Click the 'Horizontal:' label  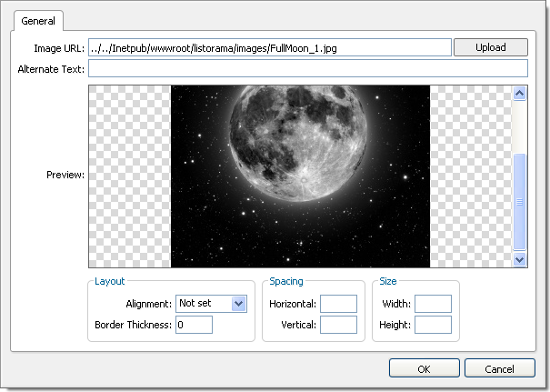(293, 304)
